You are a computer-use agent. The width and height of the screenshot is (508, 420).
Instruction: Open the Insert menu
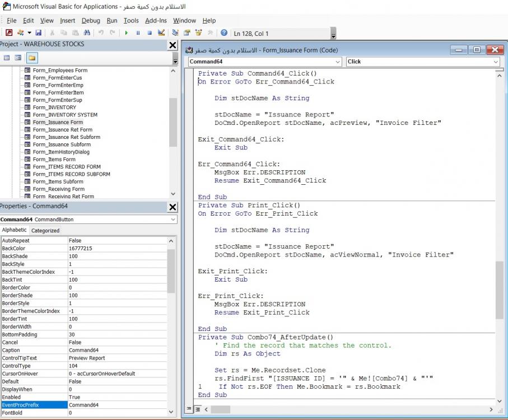67,20
